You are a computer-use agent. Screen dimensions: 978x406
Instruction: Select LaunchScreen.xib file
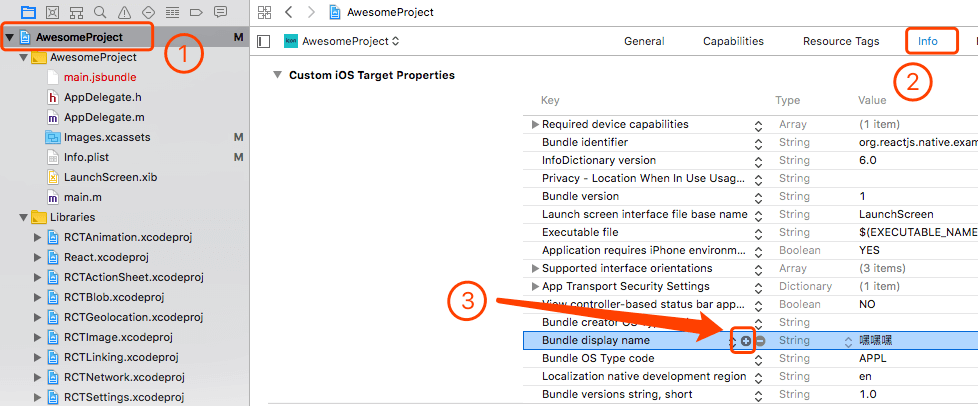pyautogui.click(x=110, y=177)
